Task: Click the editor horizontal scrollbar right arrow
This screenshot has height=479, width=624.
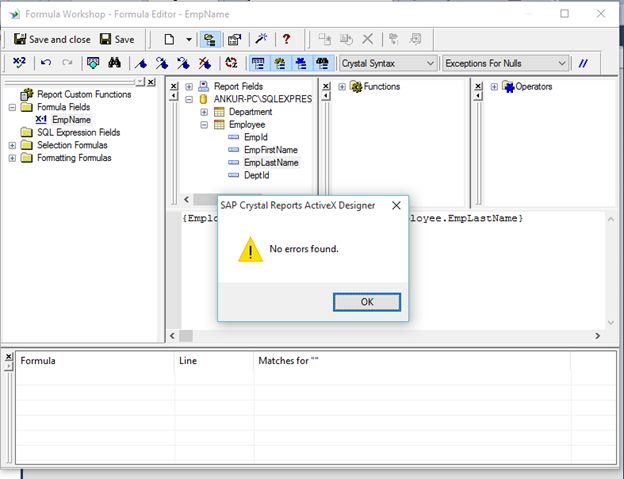Action: [597, 336]
